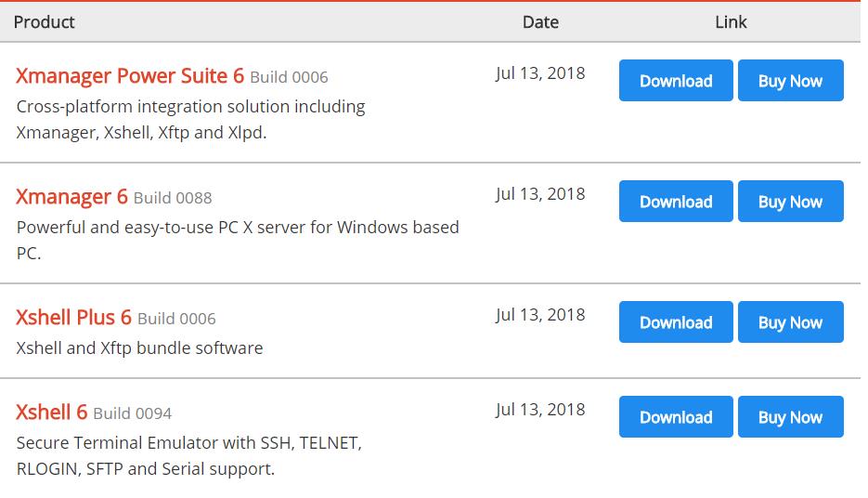Viewport: 868px width, 498px height.
Task: Go to the Xshell 6 product page
Action: 51,413
